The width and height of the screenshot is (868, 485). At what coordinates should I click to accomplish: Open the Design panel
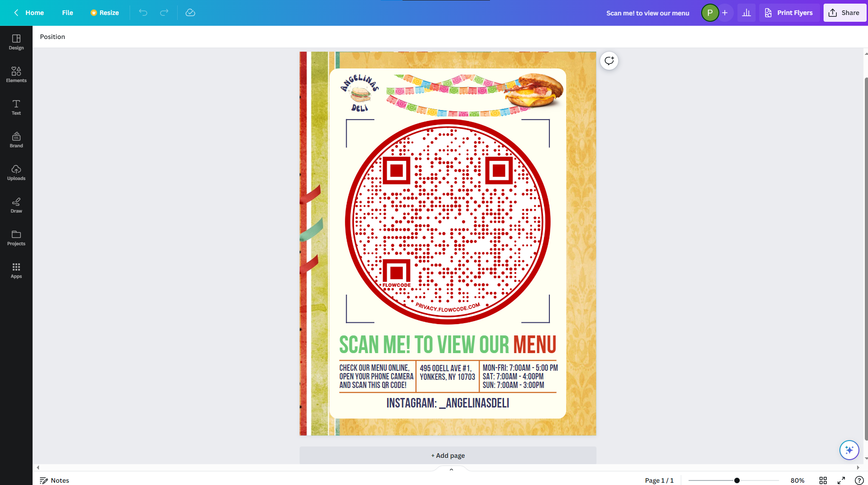(x=16, y=42)
